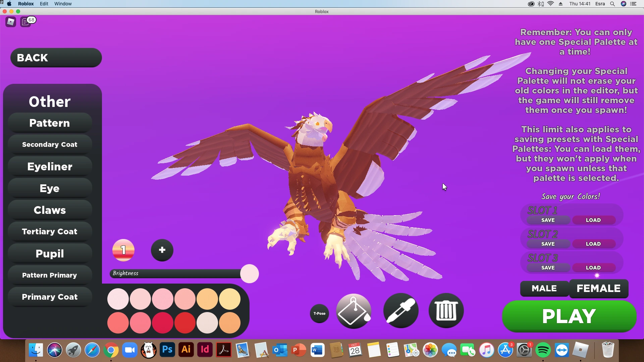
Task: Select the Primary Coat category
Action: [x=50, y=297]
